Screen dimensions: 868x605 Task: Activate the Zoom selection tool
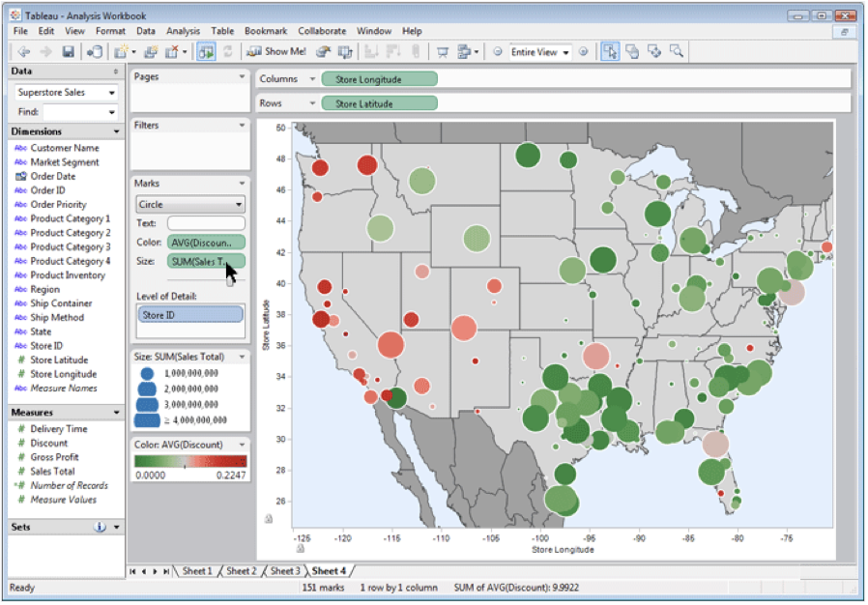pyautogui.click(x=678, y=52)
